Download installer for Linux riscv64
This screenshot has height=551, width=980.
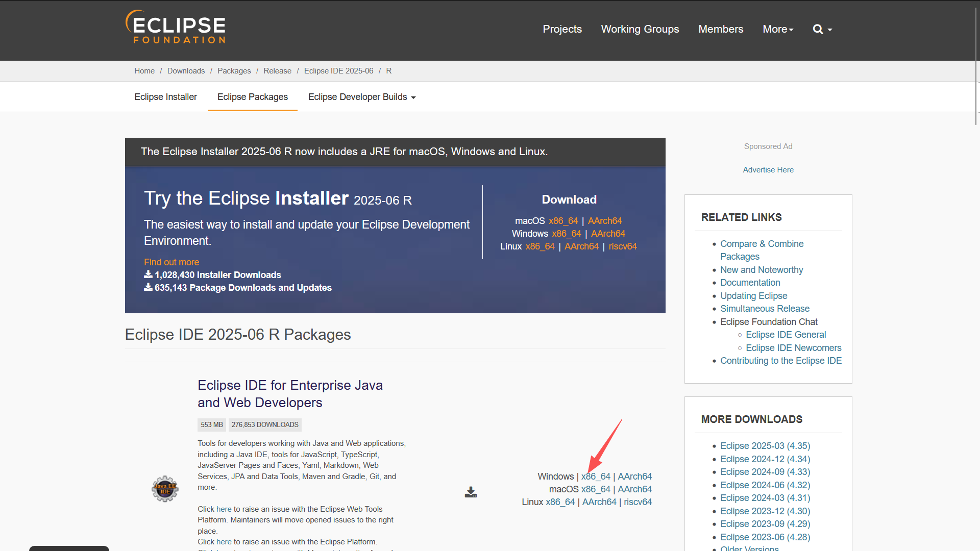pos(623,246)
